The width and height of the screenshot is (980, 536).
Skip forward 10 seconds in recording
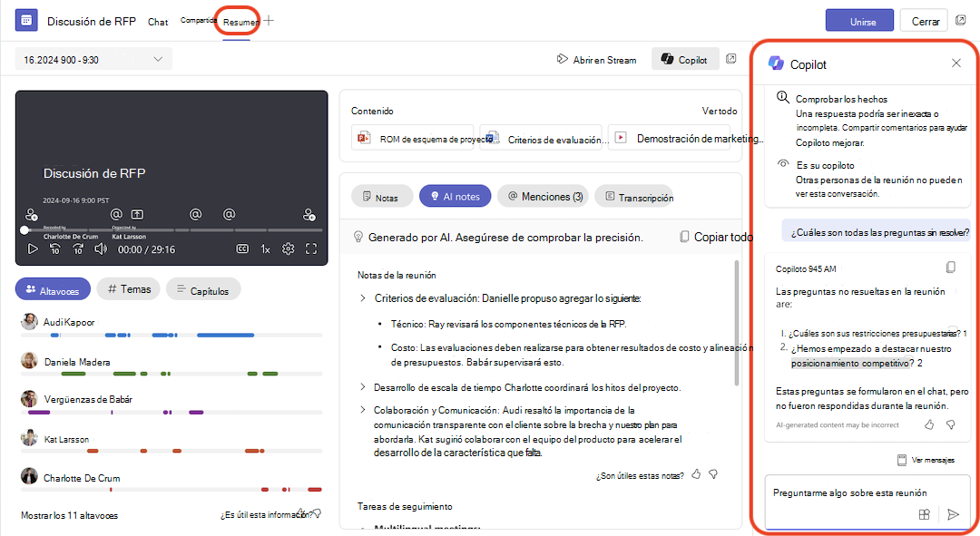(77, 249)
